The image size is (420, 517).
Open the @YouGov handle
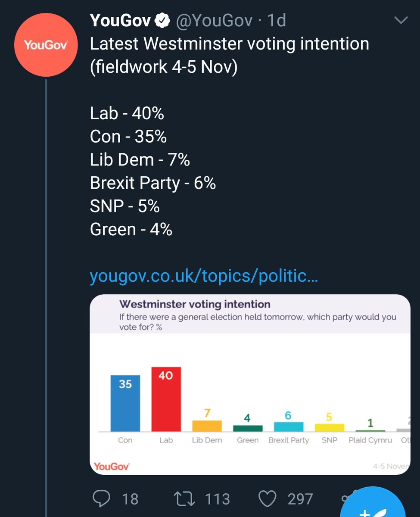click(214, 20)
